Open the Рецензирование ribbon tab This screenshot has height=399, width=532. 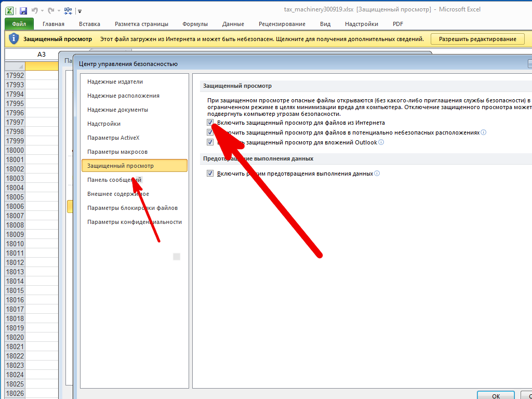282,24
